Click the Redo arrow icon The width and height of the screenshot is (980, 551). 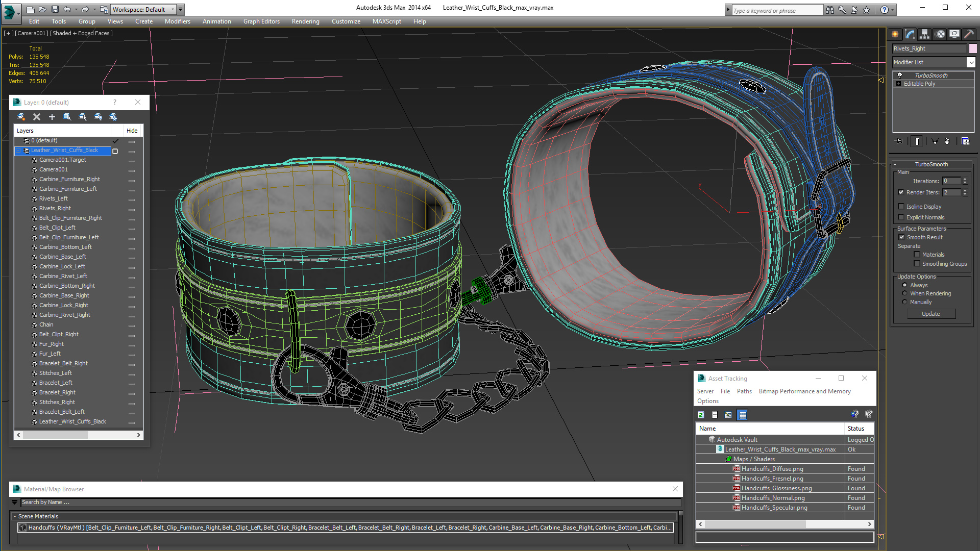click(x=85, y=9)
